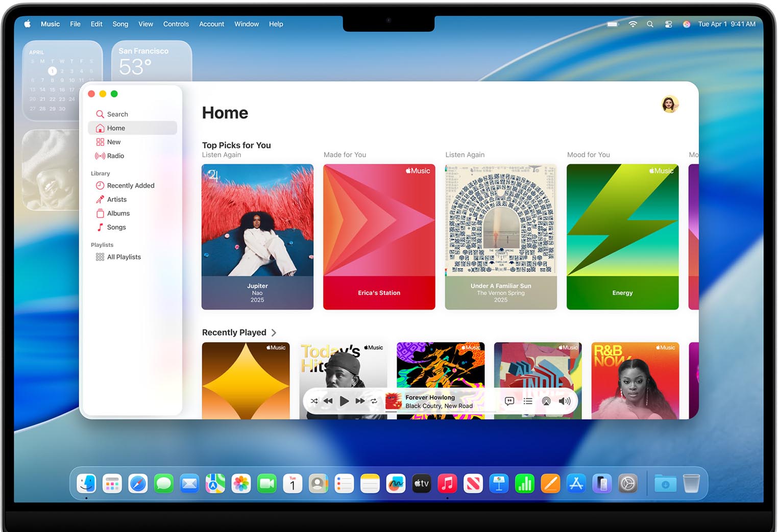This screenshot has height=532, width=778.
Task: Toggle shuffle in the playback bar
Action: tap(314, 401)
